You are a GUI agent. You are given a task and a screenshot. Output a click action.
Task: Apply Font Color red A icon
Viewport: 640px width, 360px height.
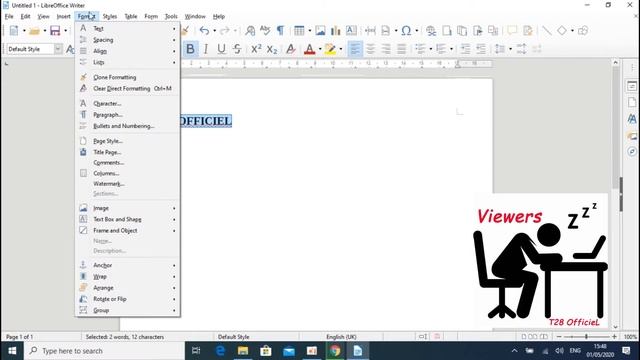pos(309,49)
